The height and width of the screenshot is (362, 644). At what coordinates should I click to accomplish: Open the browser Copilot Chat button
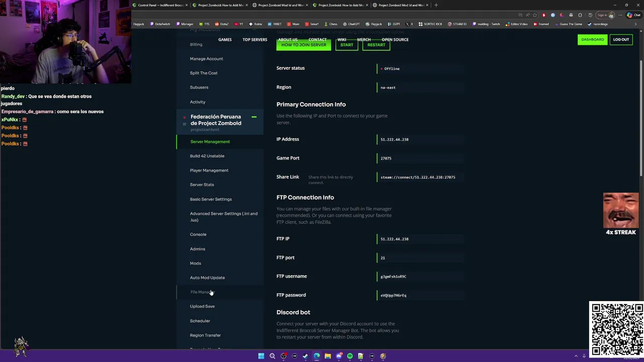[x=633, y=15]
